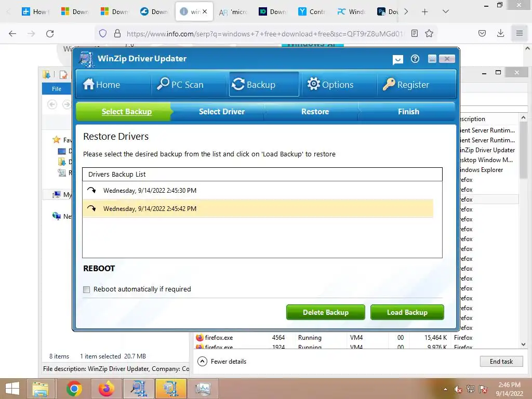Click the Load Backup button

click(407, 312)
